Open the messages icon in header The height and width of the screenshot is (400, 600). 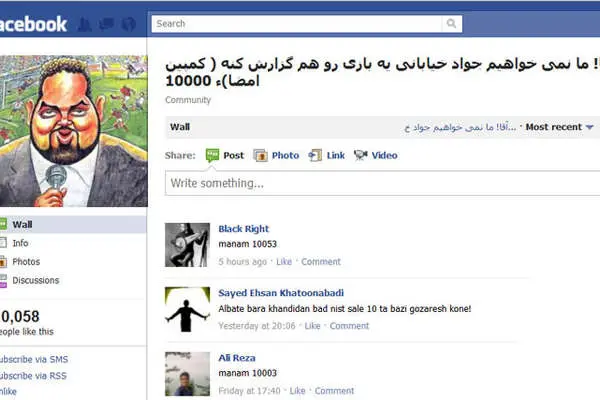(x=106, y=24)
